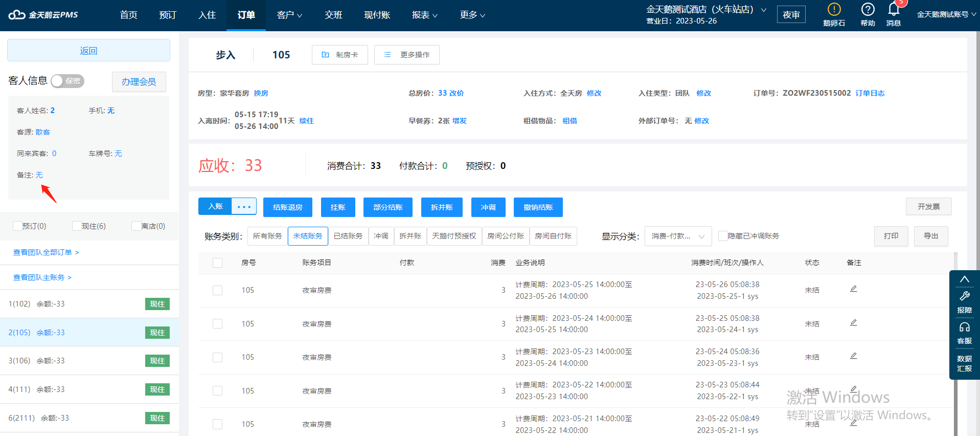Screen dimensions: 980x436
Task: Click the 制房卡 card icon
Action: click(325, 55)
